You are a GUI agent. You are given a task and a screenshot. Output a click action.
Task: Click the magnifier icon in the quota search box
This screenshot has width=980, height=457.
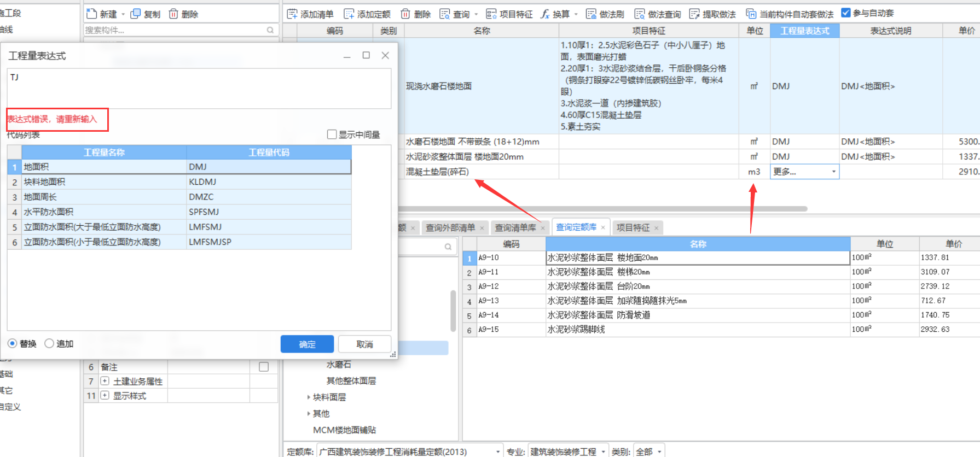(448, 247)
